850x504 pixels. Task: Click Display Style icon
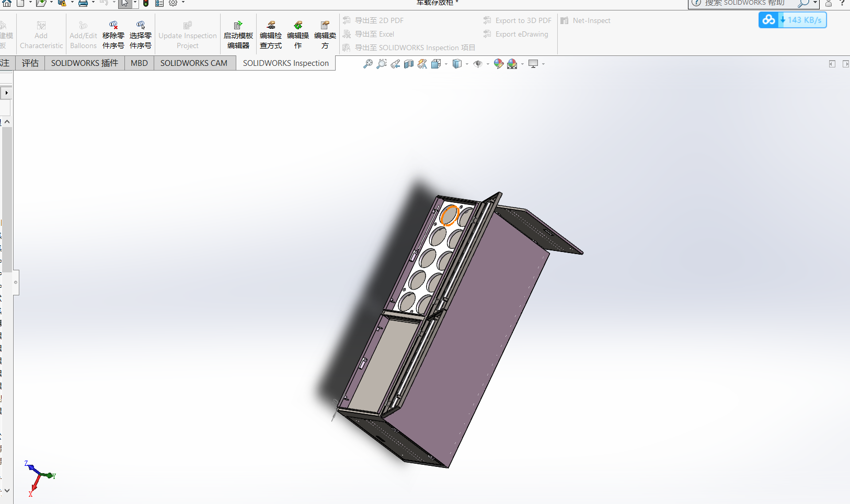[457, 64]
